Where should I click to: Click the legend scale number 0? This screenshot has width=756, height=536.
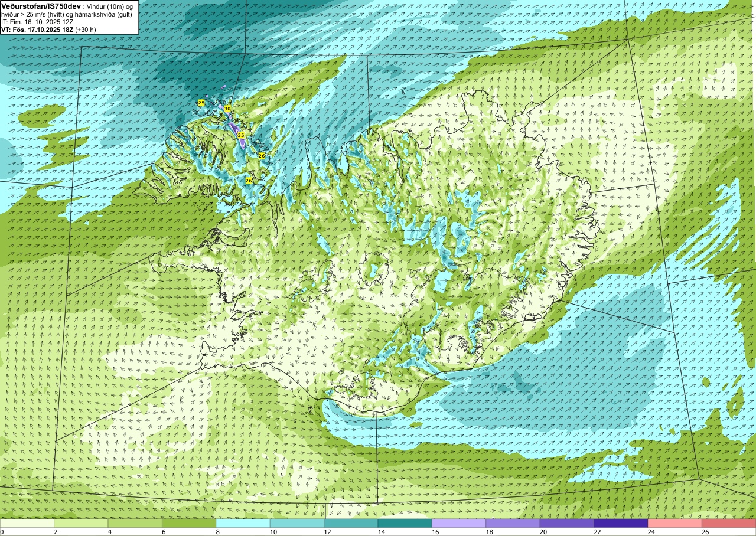pos(2,532)
